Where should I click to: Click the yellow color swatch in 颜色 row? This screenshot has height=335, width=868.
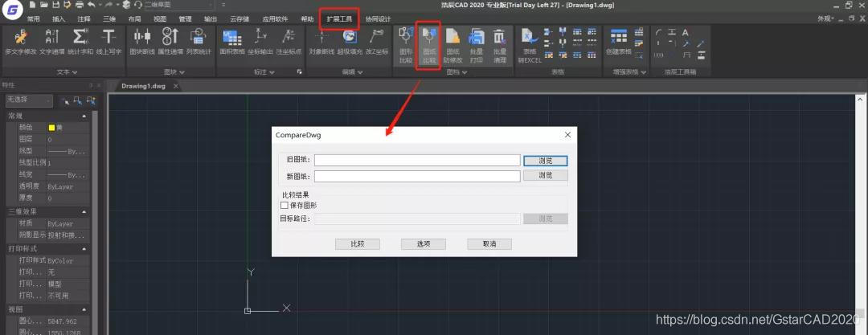click(x=51, y=128)
